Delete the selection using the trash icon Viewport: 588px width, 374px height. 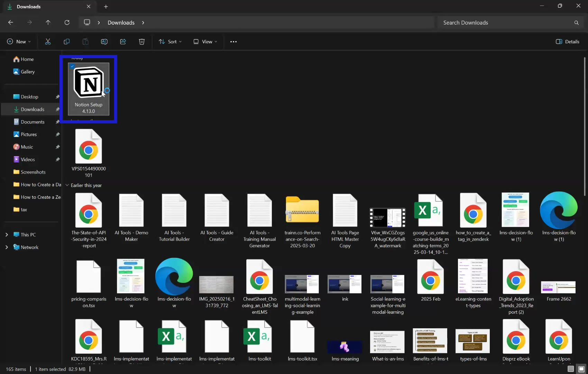(x=141, y=42)
